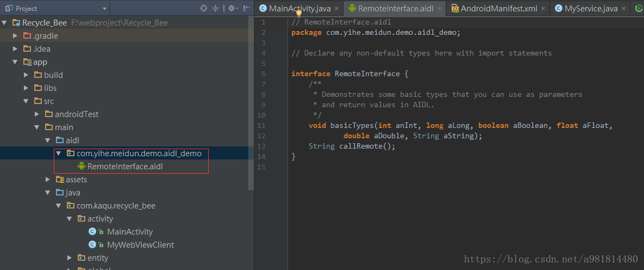Click the package declaration line in editor
This screenshot has width=644, height=270.
coord(376,33)
